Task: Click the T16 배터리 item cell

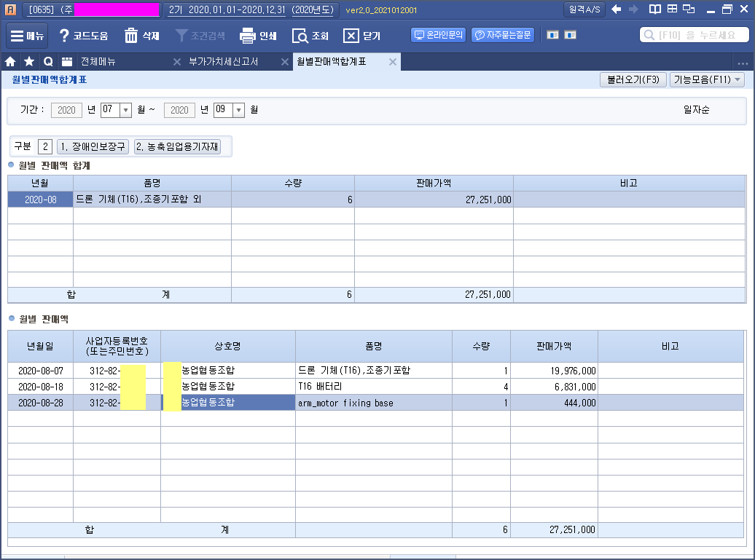Action: (x=374, y=387)
